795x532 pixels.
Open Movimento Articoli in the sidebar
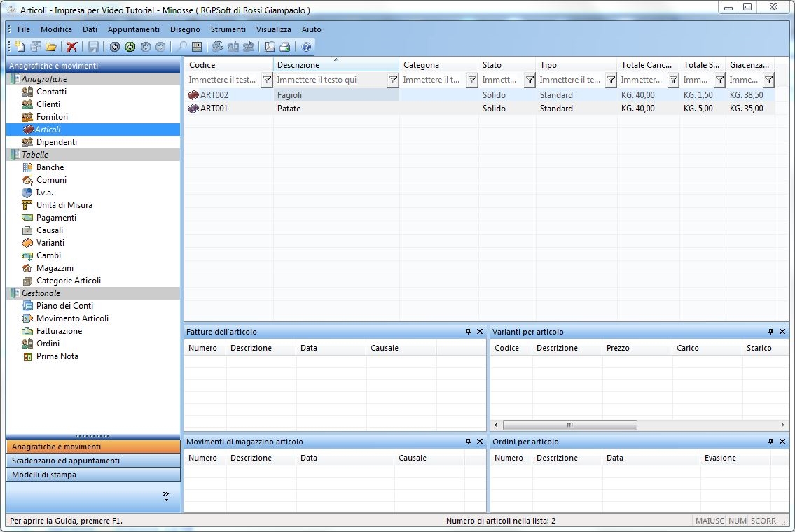pos(72,318)
